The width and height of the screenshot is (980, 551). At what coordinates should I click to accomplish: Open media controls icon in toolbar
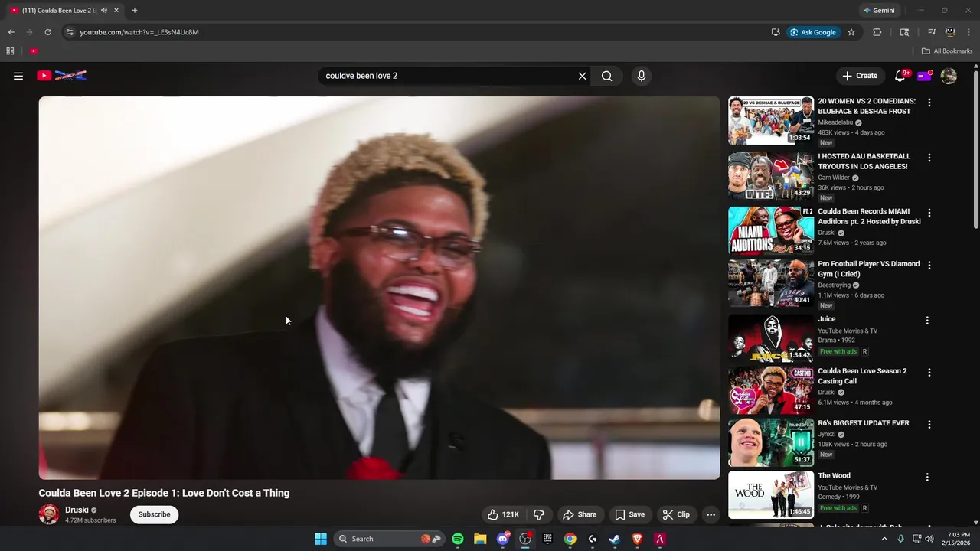[x=932, y=32]
